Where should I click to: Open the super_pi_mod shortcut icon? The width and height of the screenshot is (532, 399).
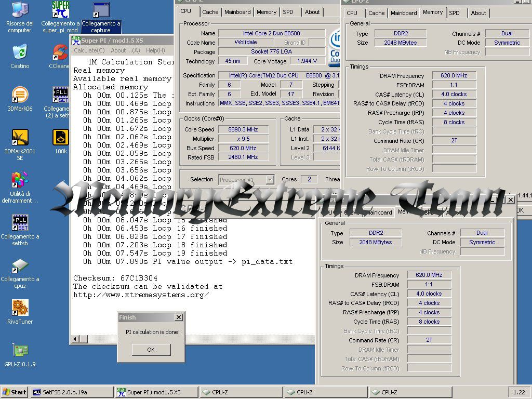60,10
